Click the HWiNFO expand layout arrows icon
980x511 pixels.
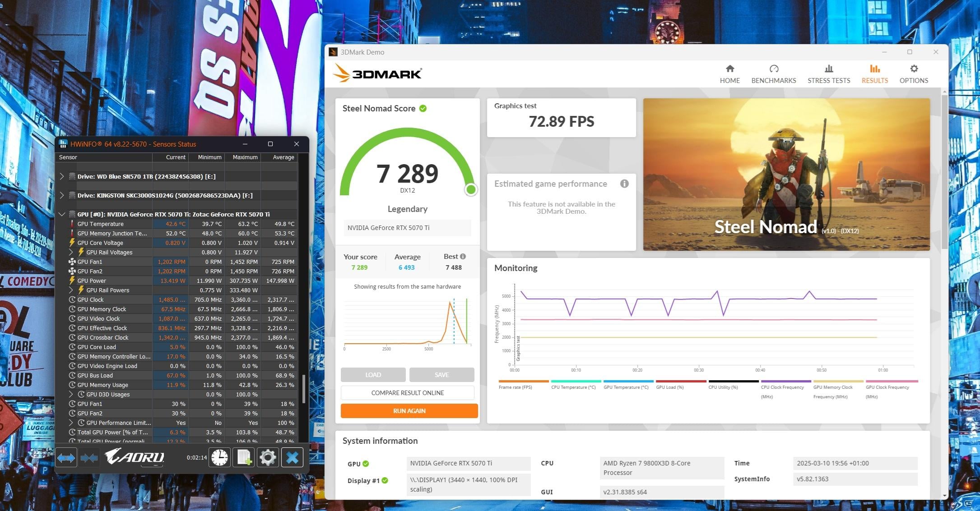66,458
